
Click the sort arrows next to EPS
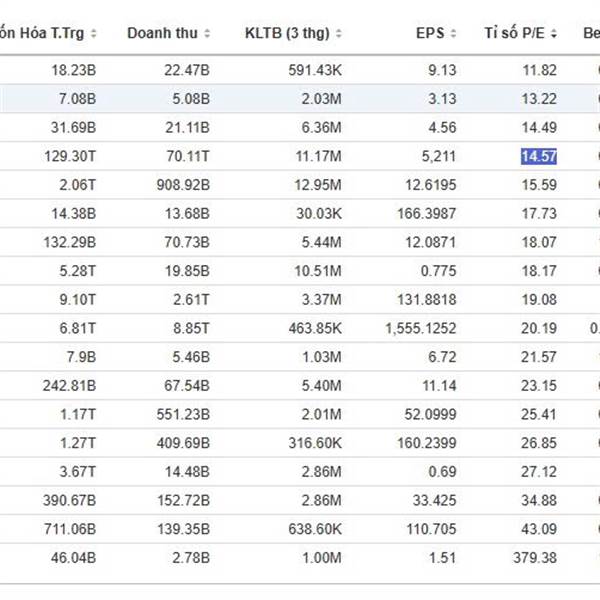tap(453, 33)
